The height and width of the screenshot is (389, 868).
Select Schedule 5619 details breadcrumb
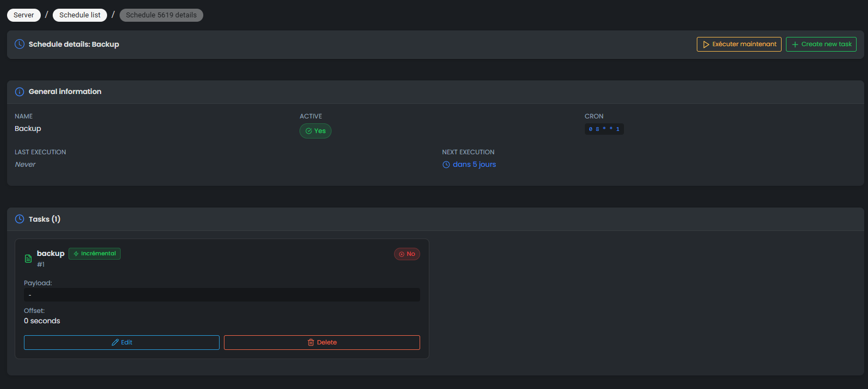point(161,15)
